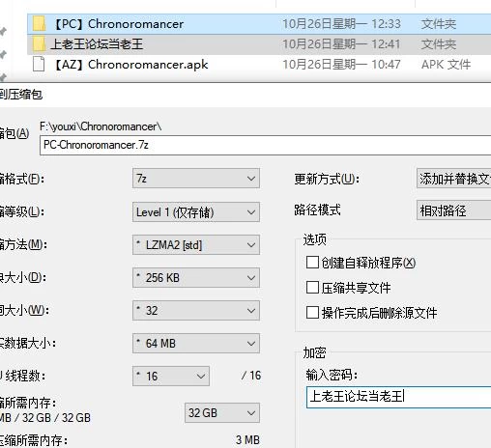Open the 7z archive format dropdown

coord(196,179)
